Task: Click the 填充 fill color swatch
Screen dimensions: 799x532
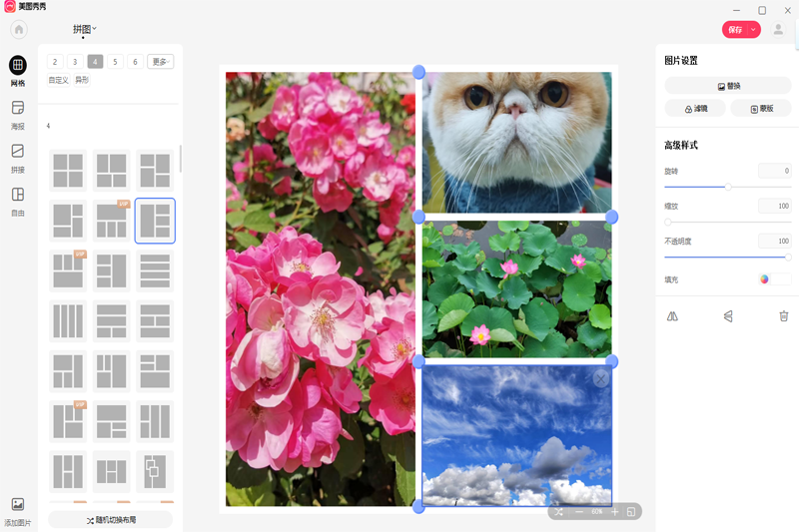Action: pos(774,279)
